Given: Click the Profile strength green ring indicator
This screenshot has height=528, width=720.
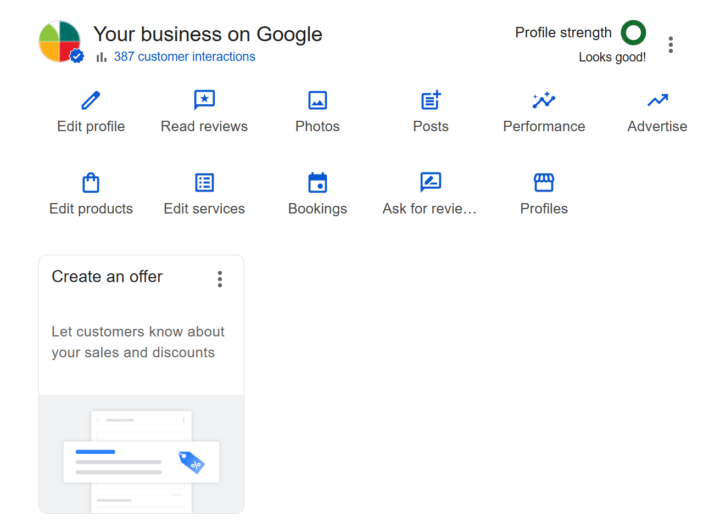Looking at the screenshot, I should (x=633, y=33).
